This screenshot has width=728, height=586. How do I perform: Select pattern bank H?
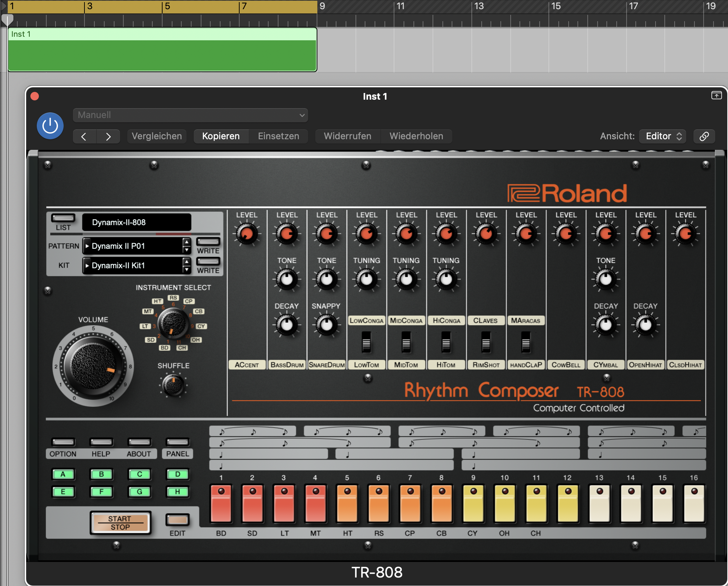pyautogui.click(x=177, y=492)
